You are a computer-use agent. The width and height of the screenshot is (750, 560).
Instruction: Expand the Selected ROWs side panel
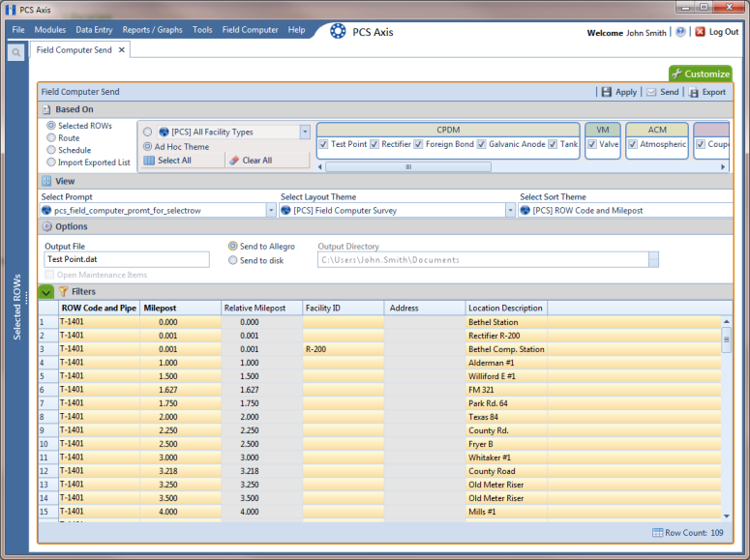(x=17, y=307)
